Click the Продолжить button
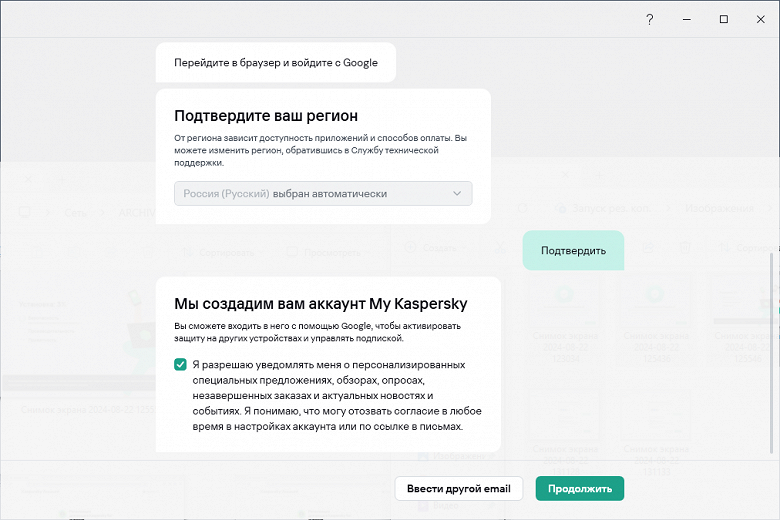 point(580,489)
